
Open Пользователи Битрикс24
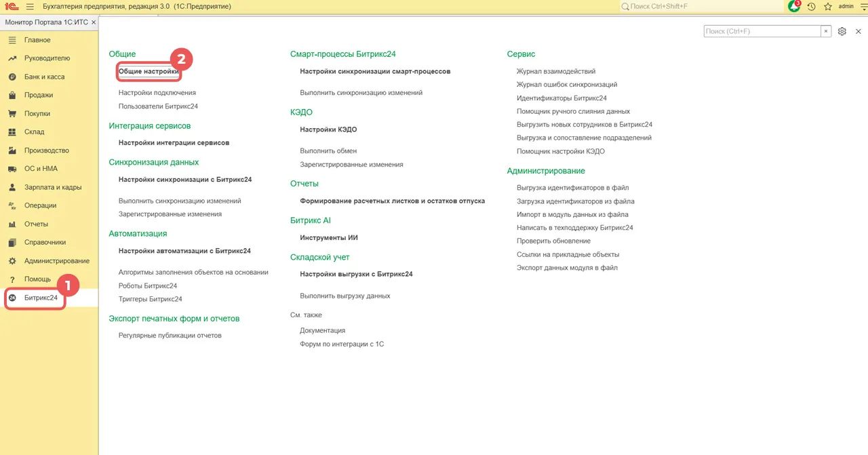coord(158,106)
